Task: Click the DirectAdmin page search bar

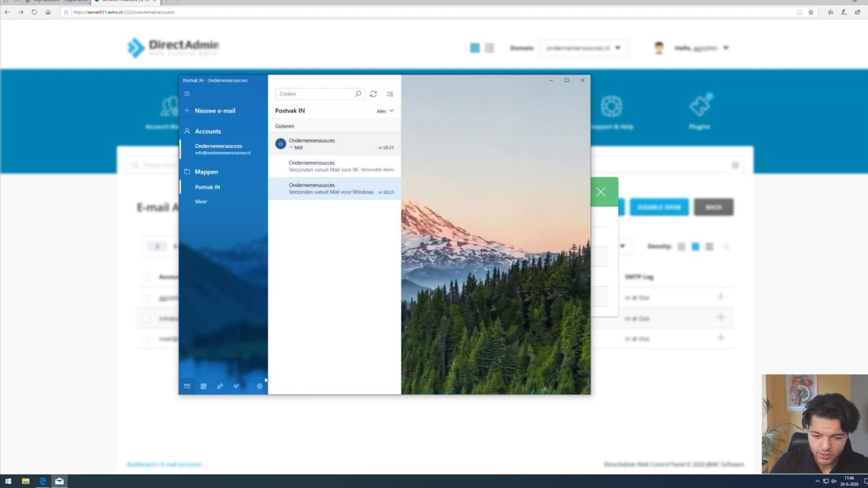Action: (x=434, y=165)
